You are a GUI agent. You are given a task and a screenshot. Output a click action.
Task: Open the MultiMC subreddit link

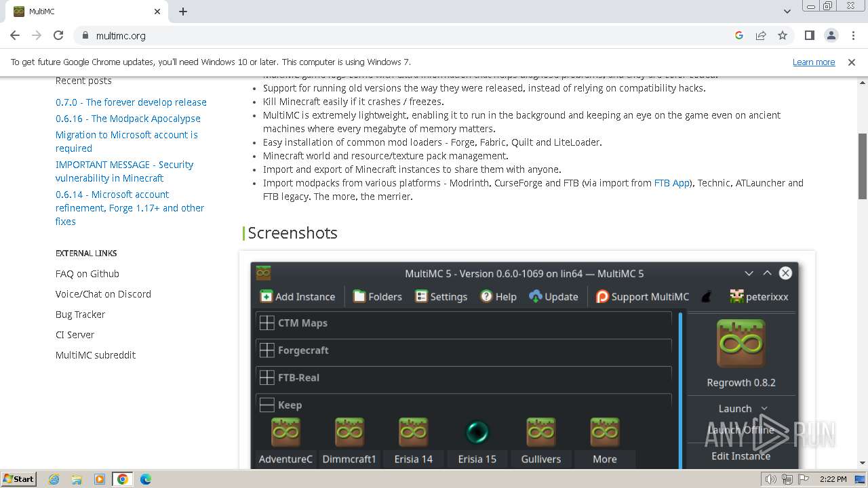(96, 355)
